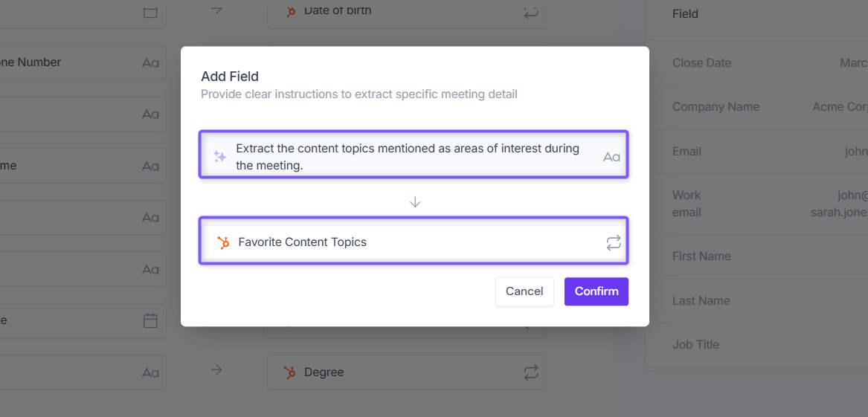Image resolution: width=868 pixels, height=417 pixels.
Task: Click the swap icon in Date of birth field
Action: pos(531,12)
